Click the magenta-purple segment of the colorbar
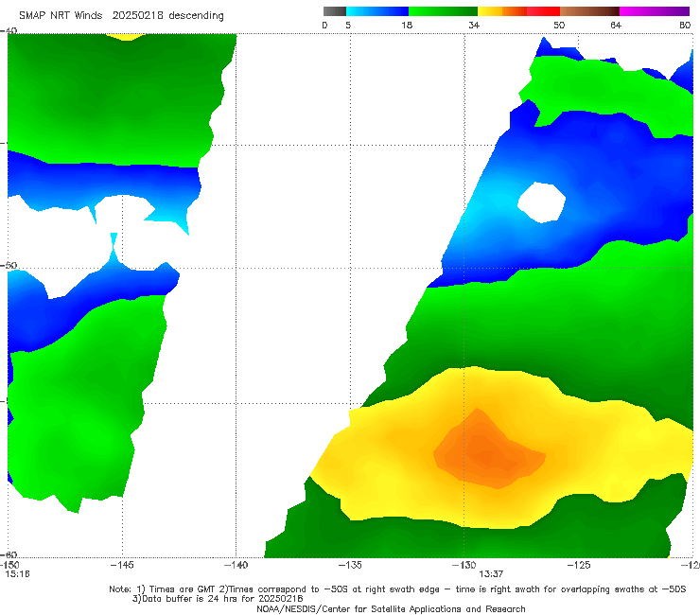The height and width of the screenshot is (615, 700). coord(655,11)
